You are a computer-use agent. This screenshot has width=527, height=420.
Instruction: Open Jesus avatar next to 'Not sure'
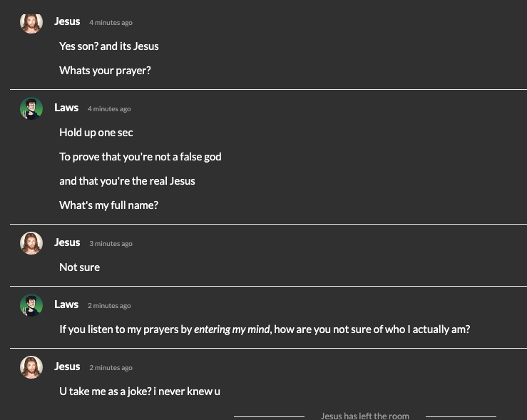pyautogui.click(x=31, y=243)
